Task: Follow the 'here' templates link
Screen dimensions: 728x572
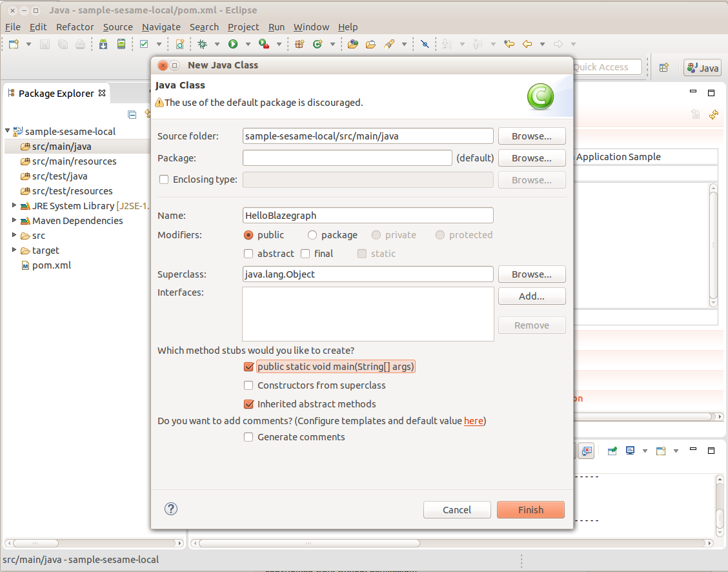Action: point(473,421)
